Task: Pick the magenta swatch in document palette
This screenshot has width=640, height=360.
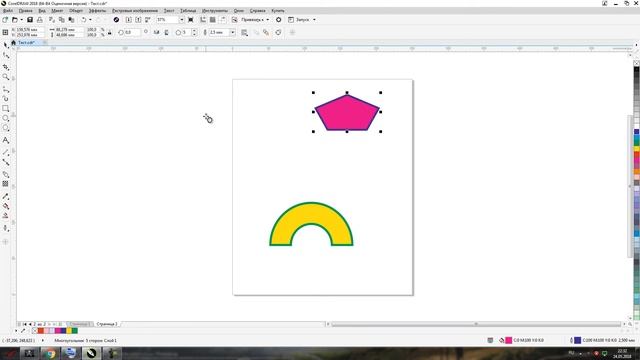Action: (58, 331)
